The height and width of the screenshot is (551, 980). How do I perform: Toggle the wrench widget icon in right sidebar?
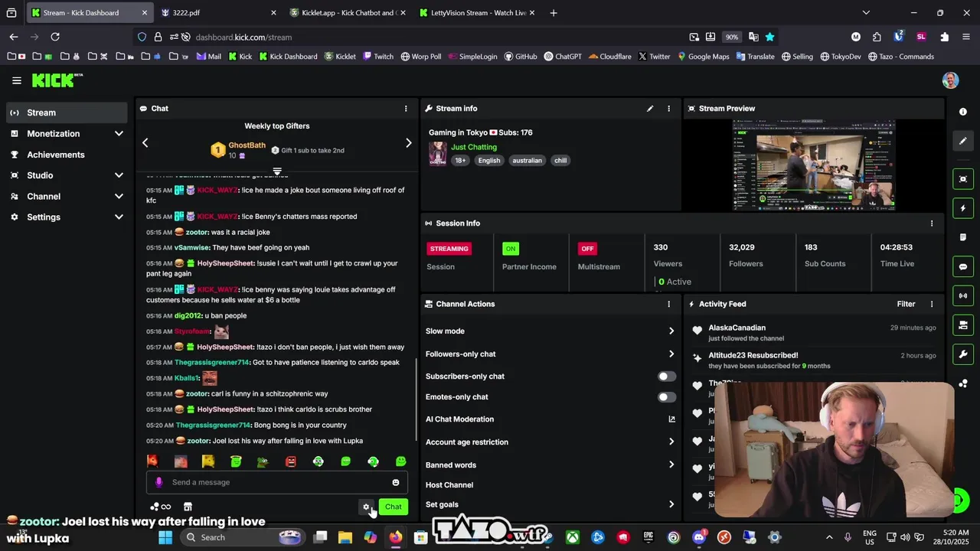[963, 354]
